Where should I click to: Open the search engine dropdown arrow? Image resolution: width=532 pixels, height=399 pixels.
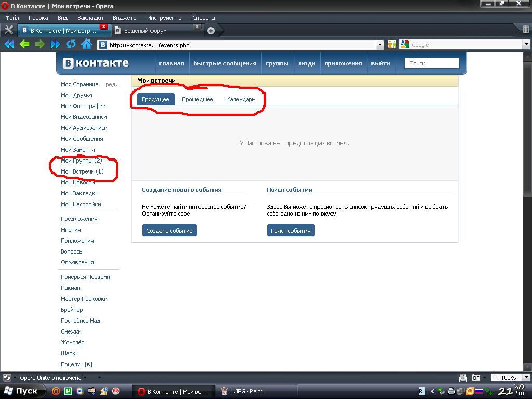(x=526, y=45)
